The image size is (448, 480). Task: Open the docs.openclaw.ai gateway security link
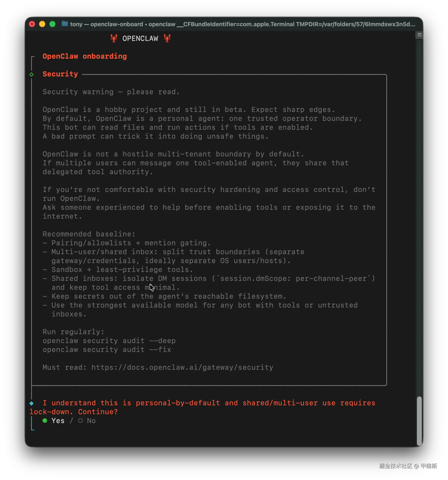[182, 367]
